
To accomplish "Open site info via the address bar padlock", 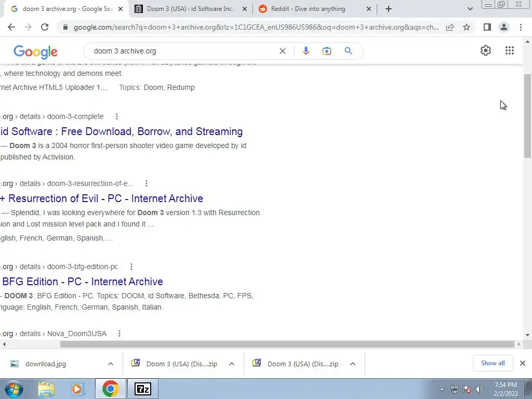I will pos(65,27).
